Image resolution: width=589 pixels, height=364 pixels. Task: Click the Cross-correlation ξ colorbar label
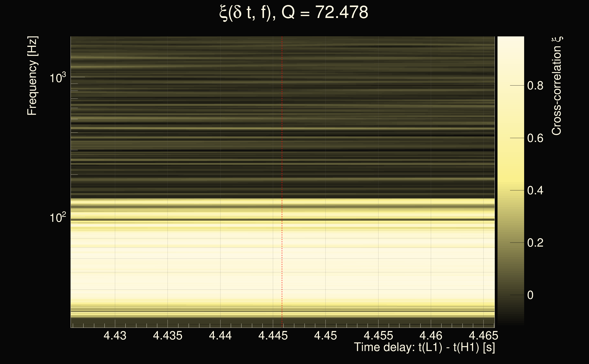(556, 86)
